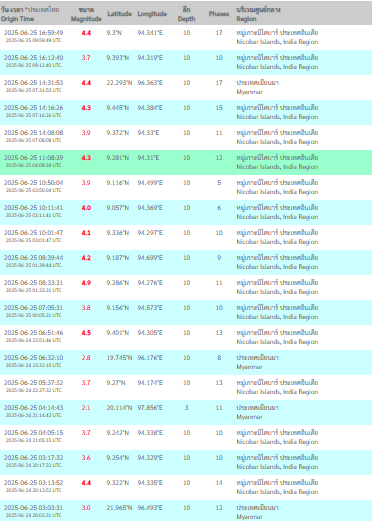Click the 4.5 magnitude value
372x521 pixels.
pos(86,333)
